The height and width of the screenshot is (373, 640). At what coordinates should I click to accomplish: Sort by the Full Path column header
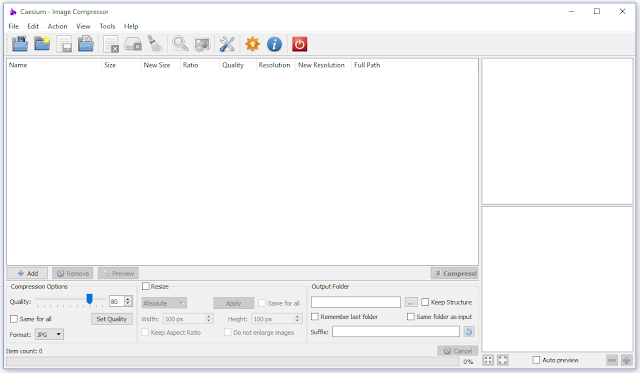tap(415, 65)
